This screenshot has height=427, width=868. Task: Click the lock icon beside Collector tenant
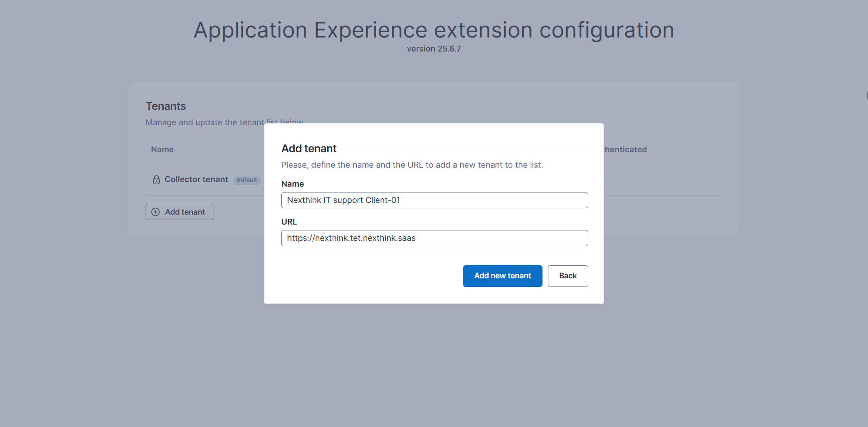coord(156,179)
